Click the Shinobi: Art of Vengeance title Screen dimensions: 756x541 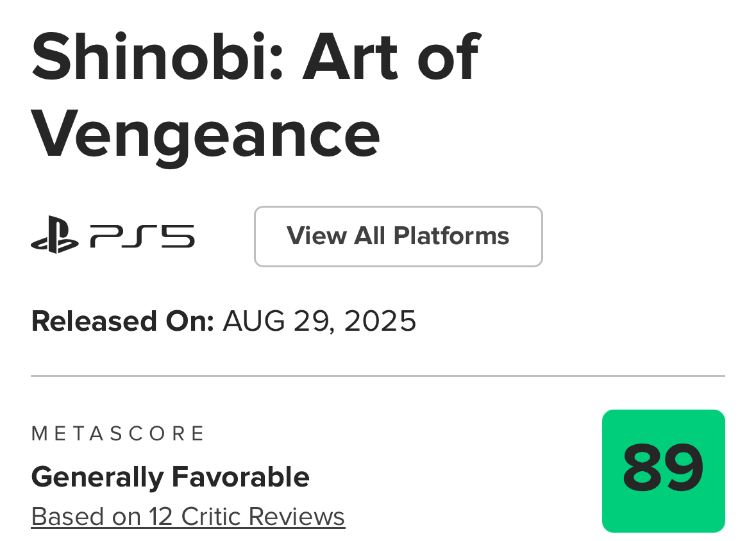pyautogui.click(x=256, y=96)
